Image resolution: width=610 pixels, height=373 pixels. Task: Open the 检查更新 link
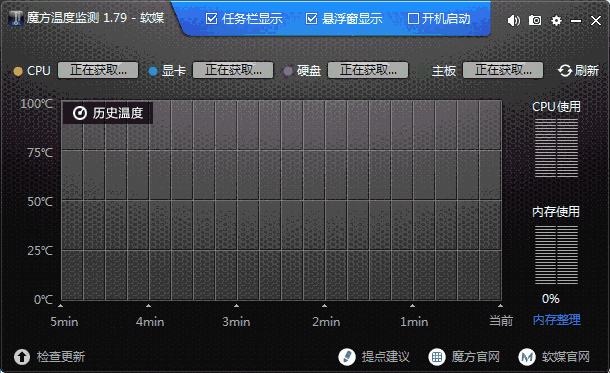click(x=61, y=357)
